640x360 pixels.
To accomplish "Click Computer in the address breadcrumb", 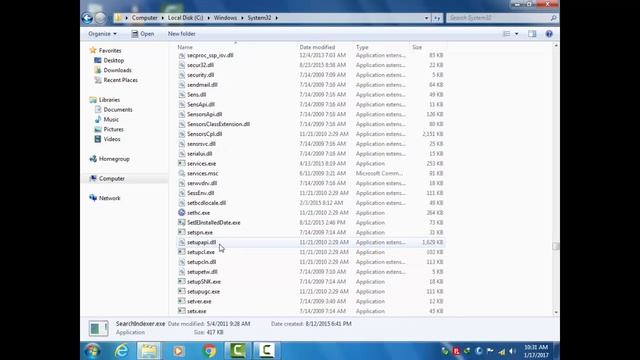I will 144,18.
